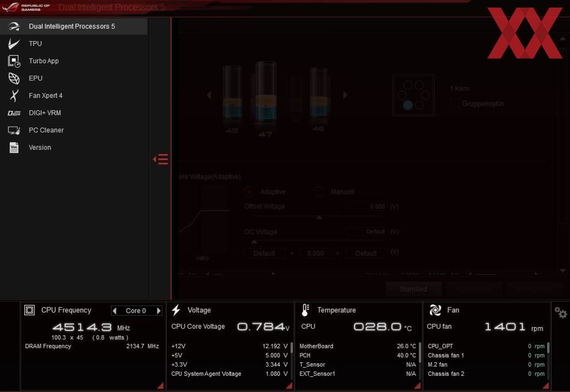Image resolution: width=570 pixels, height=392 pixels.
Task: Click the TPU wing icon
Action: pos(14,44)
